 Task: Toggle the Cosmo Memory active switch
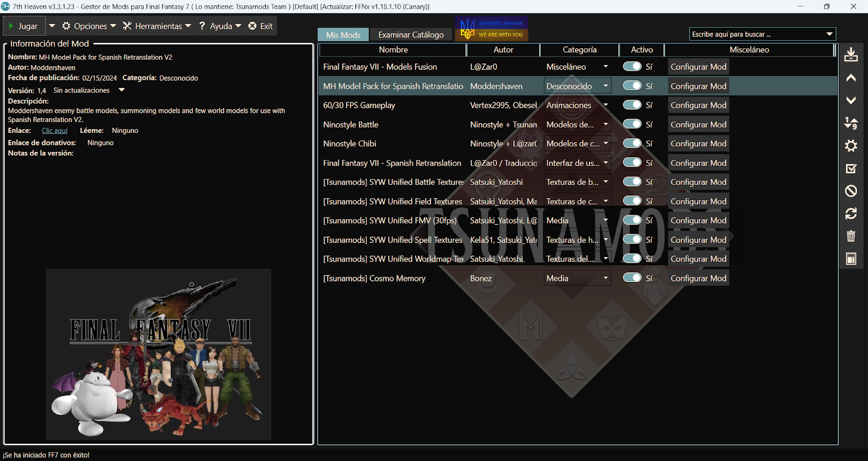tap(632, 277)
